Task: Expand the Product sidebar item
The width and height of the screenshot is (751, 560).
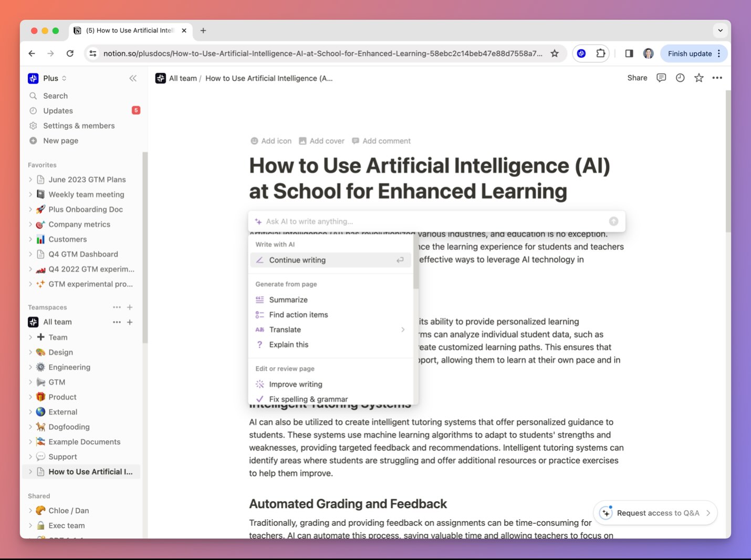Action: click(30, 397)
